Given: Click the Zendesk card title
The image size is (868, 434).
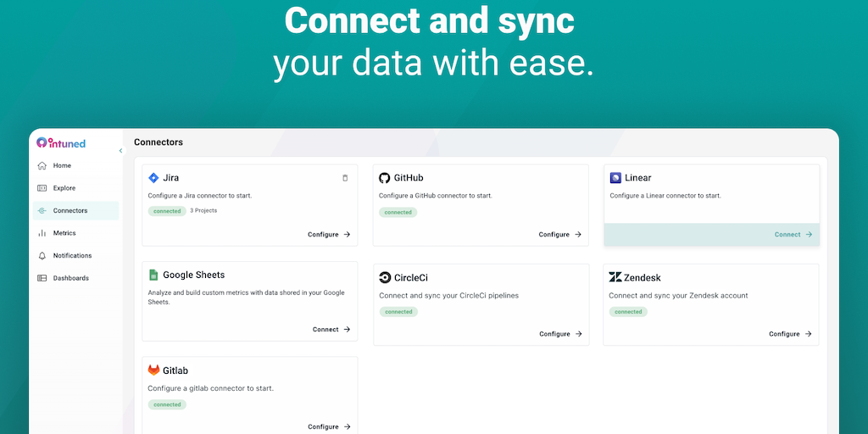Looking at the screenshot, I should (x=643, y=277).
